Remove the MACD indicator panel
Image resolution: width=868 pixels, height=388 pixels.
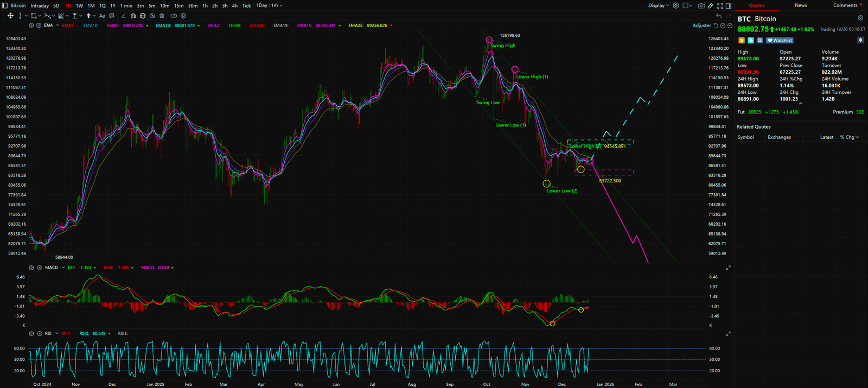pos(40,268)
